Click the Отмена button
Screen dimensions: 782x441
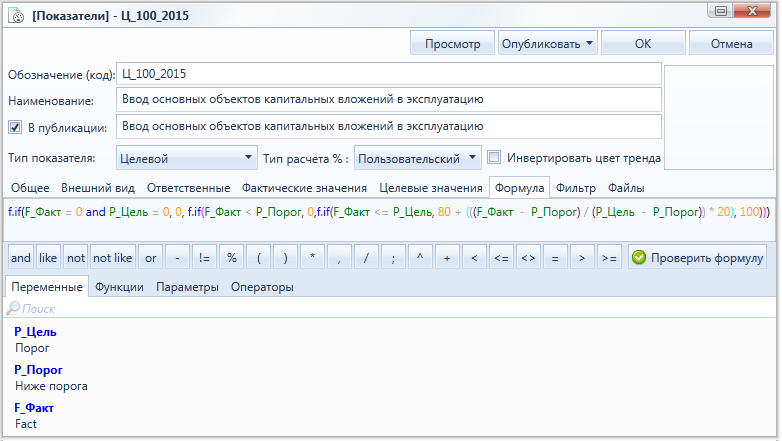tap(731, 43)
